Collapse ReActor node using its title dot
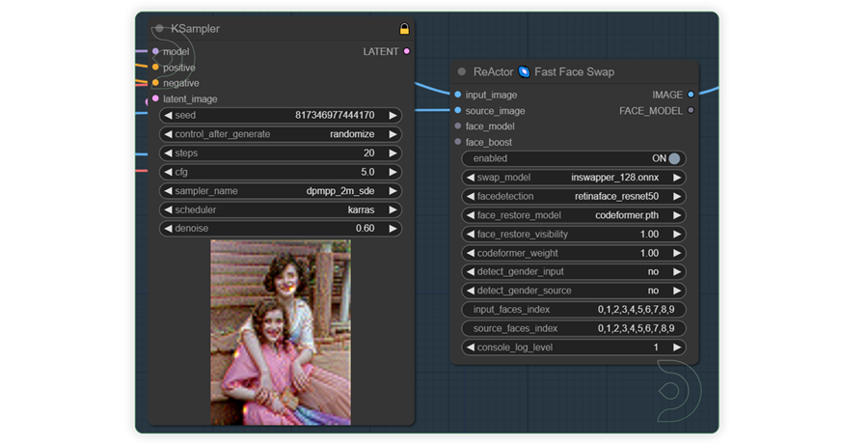868x445 pixels. [x=462, y=71]
